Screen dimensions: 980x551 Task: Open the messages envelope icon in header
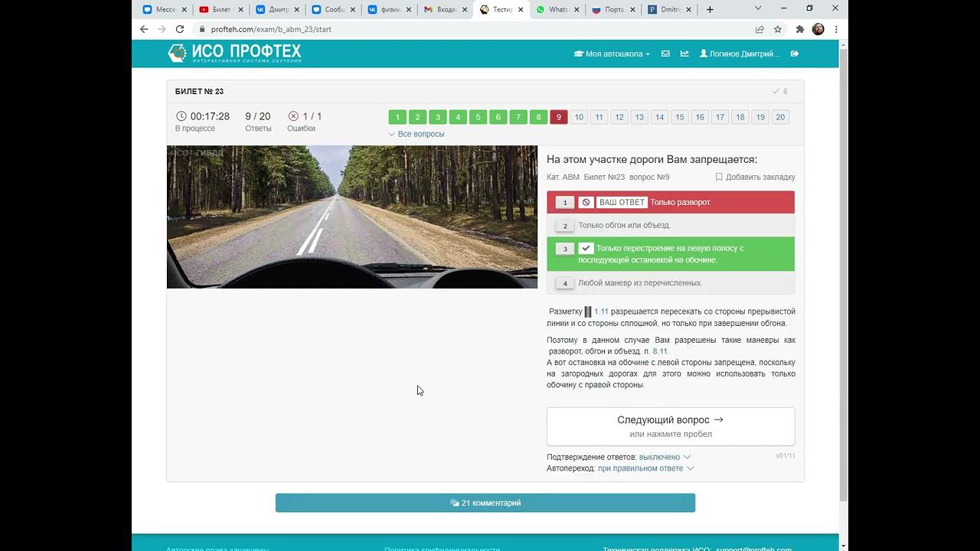click(665, 54)
